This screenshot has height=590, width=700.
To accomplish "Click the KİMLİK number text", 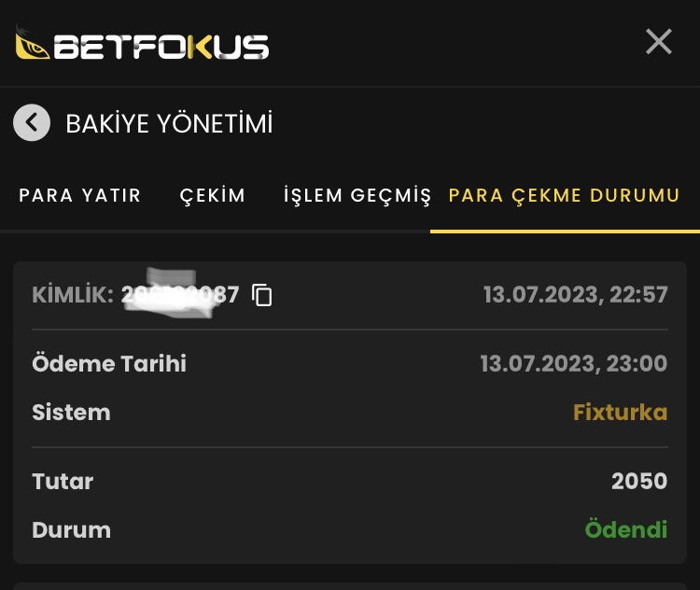I will click(180, 295).
